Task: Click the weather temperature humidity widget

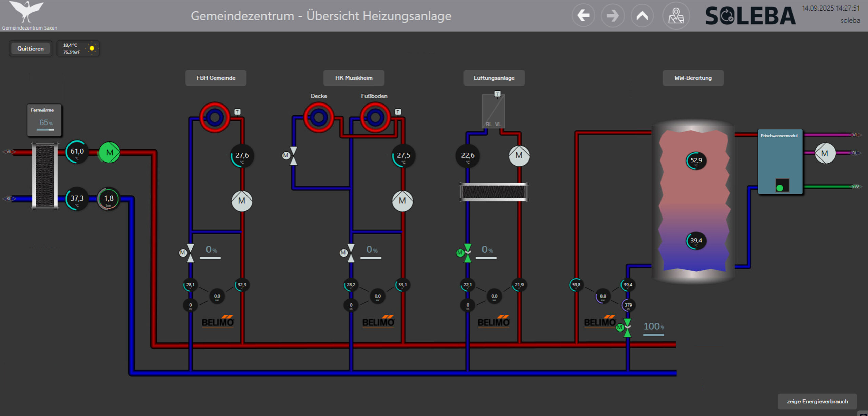Action: pyautogui.click(x=78, y=49)
